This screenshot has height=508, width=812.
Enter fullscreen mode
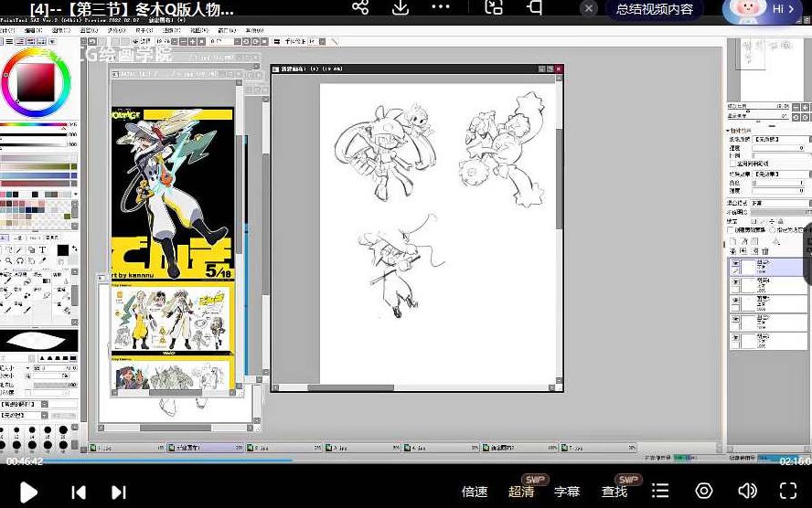tap(788, 492)
